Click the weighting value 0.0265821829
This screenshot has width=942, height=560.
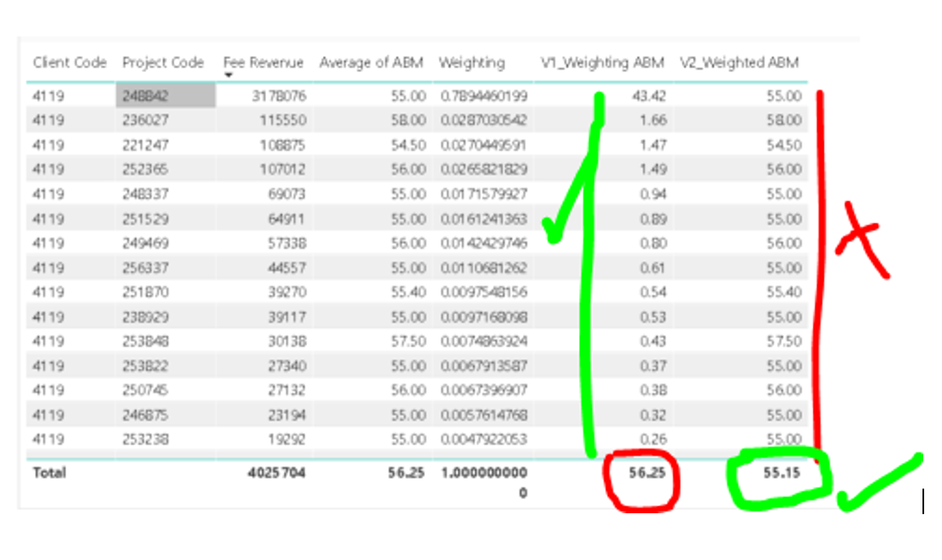coord(484,169)
